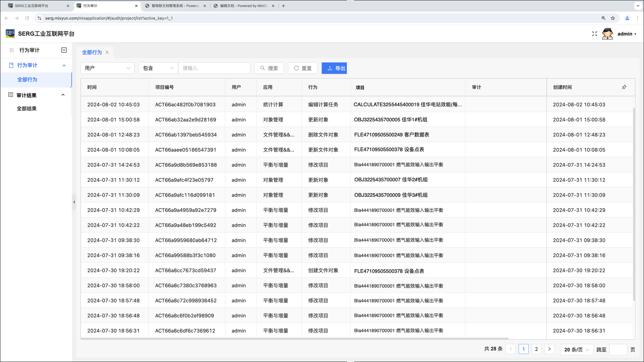This screenshot has width=644, height=362.
Task: Click the horizontal table scrollbar
Action: click(x=294, y=339)
